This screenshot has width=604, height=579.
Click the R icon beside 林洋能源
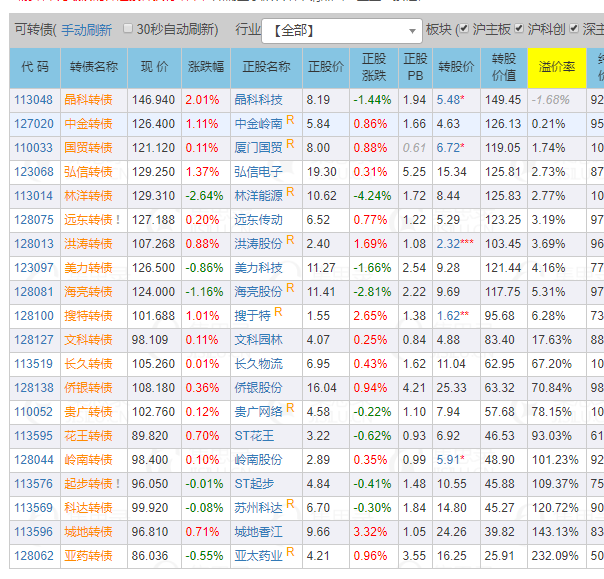tap(290, 192)
